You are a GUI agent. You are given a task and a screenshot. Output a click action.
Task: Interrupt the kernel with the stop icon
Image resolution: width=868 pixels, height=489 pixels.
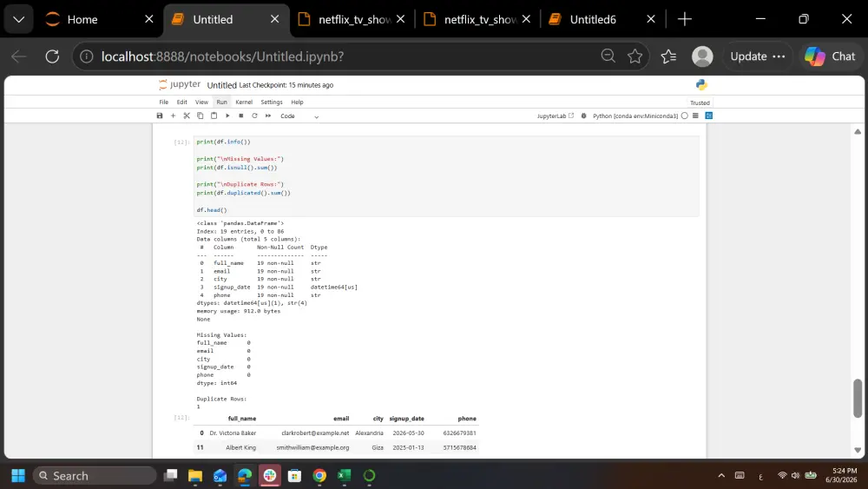pos(240,116)
